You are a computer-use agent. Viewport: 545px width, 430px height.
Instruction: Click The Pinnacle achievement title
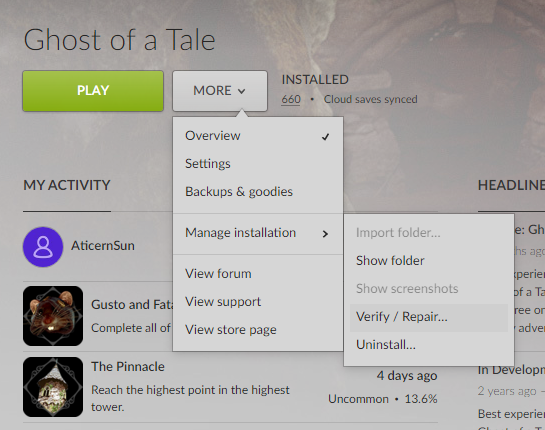[x=128, y=367]
